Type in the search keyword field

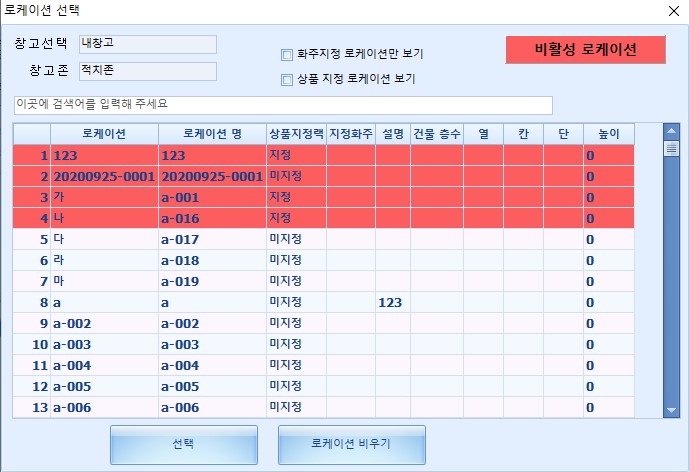click(x=283, y=105)
